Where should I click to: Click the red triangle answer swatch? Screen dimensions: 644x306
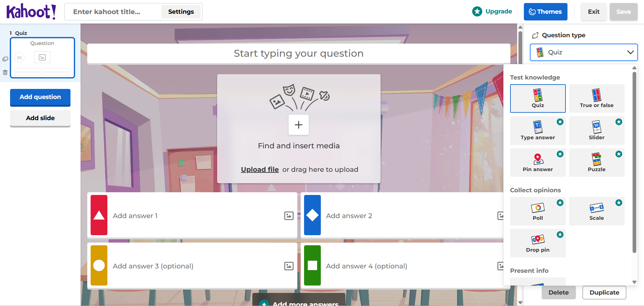(x=99, y=215)
